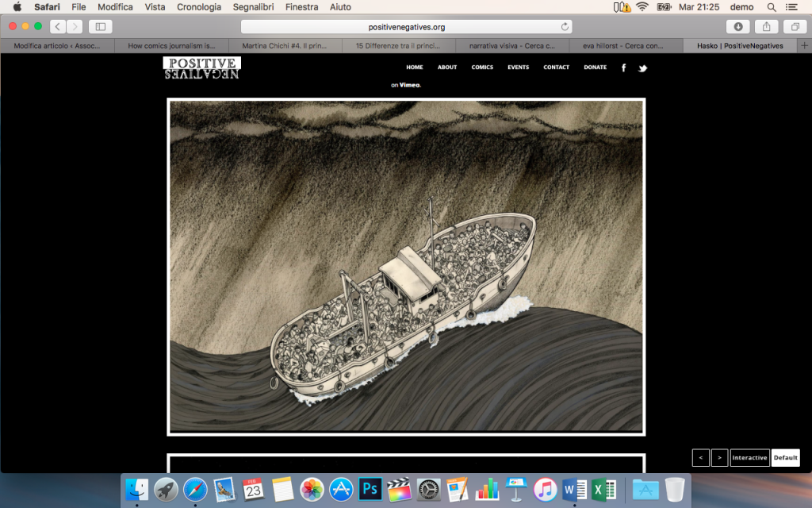Go forward using Safari's forward arrow
The height and width of the screenshot is (508, 812).
(75, 26)
